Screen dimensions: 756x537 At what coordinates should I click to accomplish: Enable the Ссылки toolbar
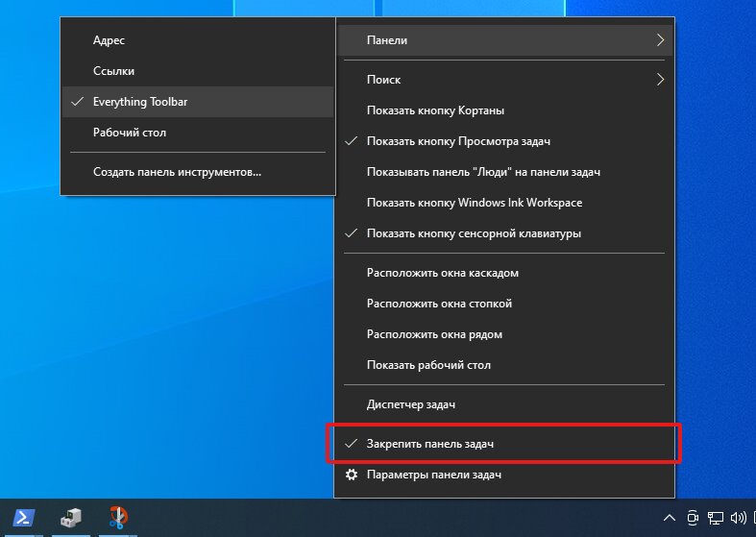198,71
